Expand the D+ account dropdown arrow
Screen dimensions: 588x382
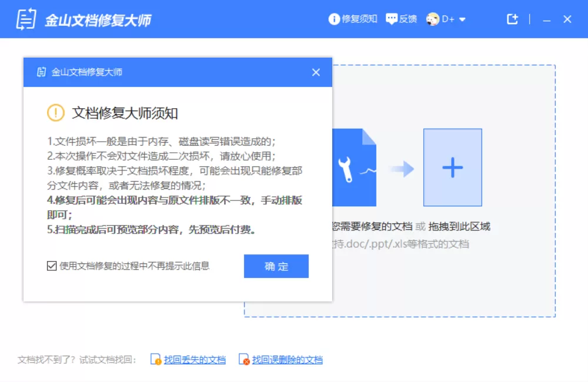pos(462,19)
